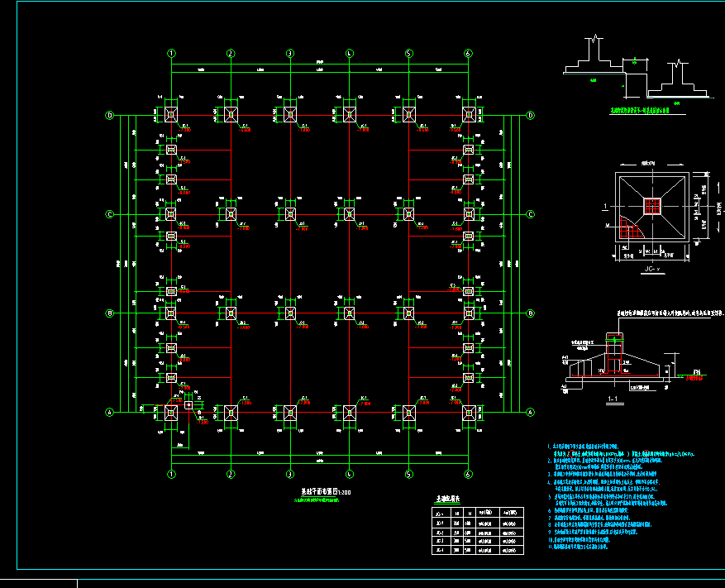725x588 pixels.
Task: Select the foundation plan drawing title text
Action: point(327,492)
